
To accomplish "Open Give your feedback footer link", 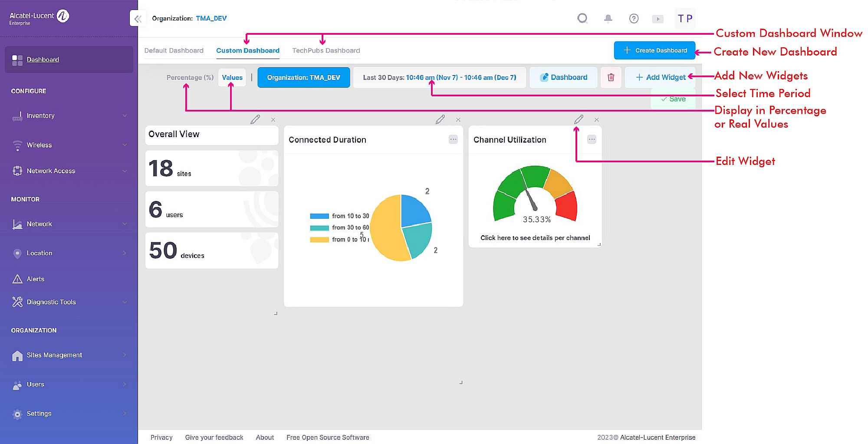I will tap(214, 437).
